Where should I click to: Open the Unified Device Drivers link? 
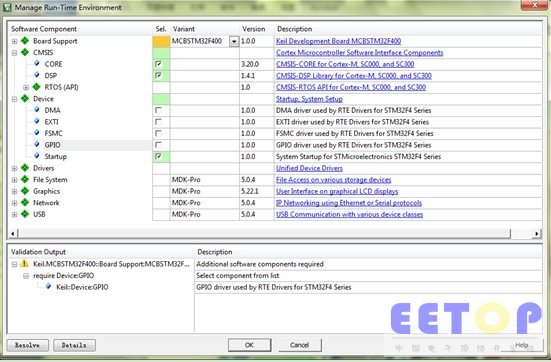pos(309,168)
